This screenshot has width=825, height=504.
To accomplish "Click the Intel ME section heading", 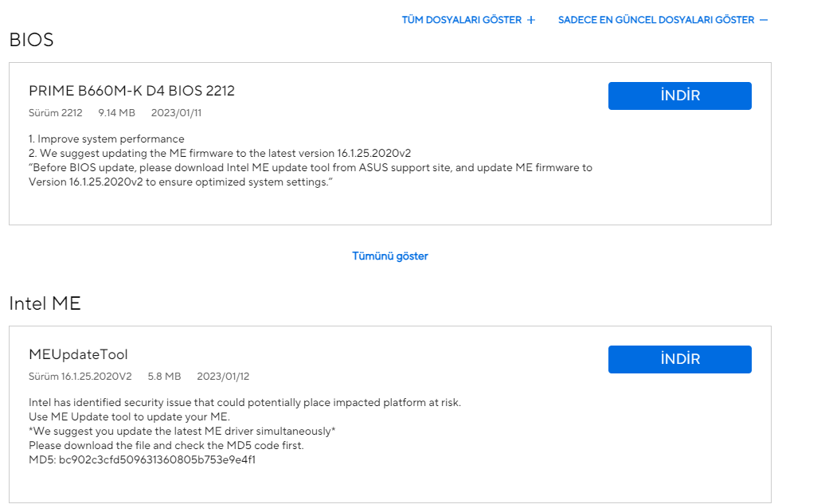I will click(x=45, y=303).
